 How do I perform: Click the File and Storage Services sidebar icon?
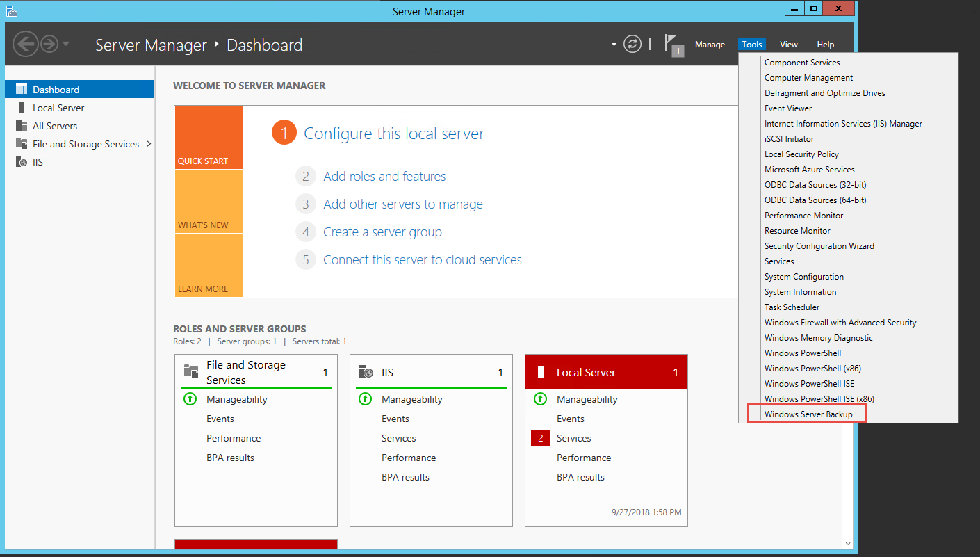(21, 144)
